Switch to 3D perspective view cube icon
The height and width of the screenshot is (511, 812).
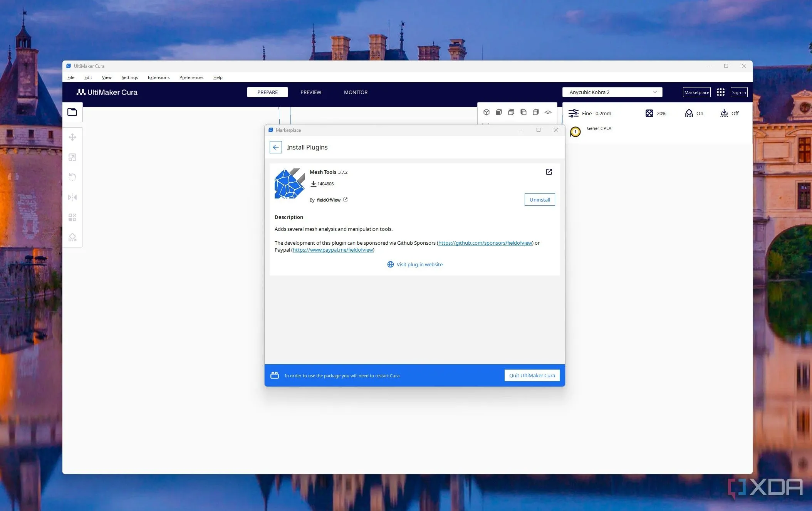(487, 112)
